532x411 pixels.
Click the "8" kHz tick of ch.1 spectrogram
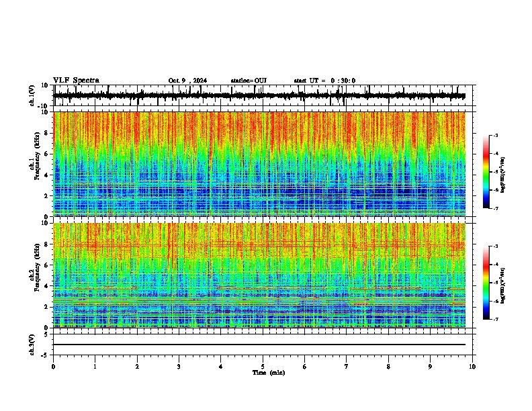tap(47, 133)
